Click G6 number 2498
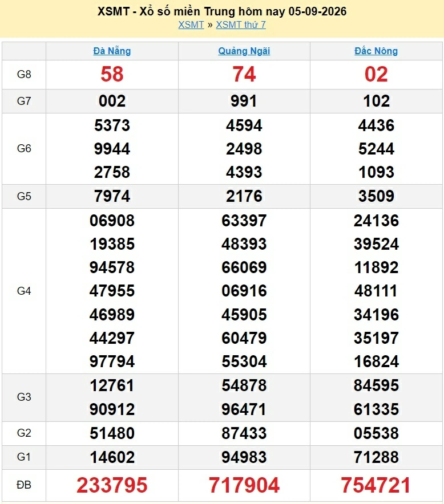The width and height of the screenshot is (444, 504). tap(244, 148)
